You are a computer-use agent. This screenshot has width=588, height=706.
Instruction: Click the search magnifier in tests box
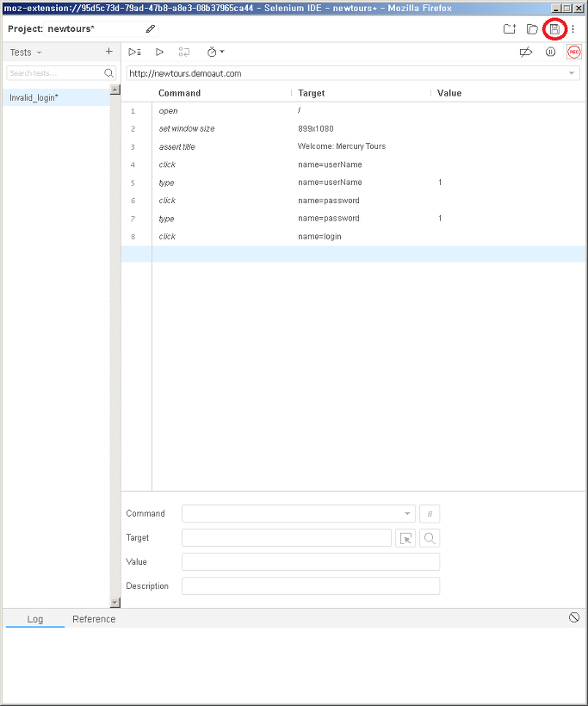(x=108, y=73)
